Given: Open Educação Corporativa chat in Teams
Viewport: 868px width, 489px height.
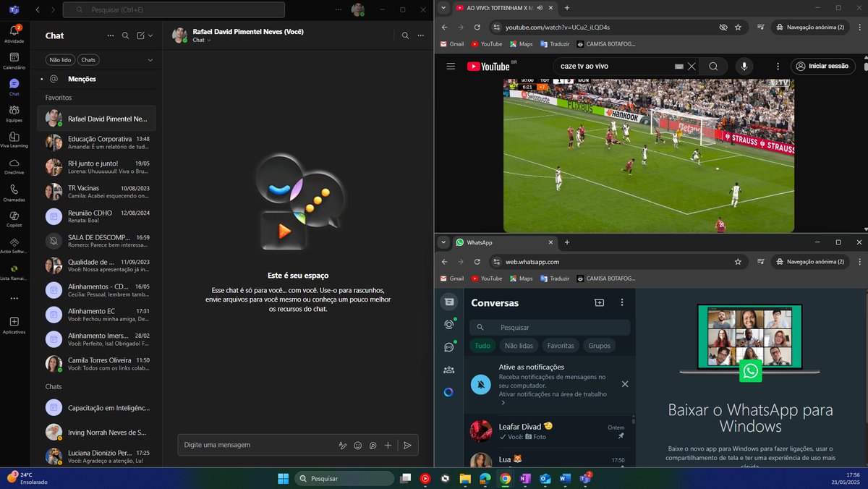Looking at the screenshot, I should (x=97, y=143).
